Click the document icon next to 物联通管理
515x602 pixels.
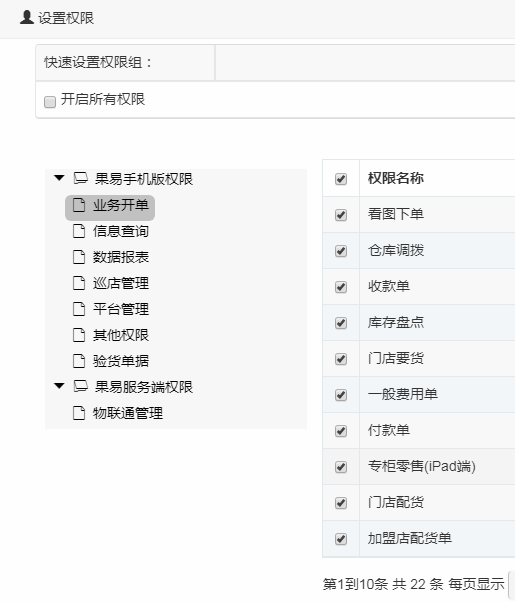(79, 413)
